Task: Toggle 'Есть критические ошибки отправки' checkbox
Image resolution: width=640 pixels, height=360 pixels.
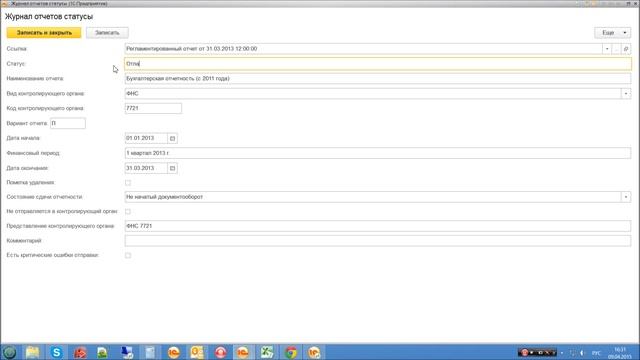Action: click(128, 255)
